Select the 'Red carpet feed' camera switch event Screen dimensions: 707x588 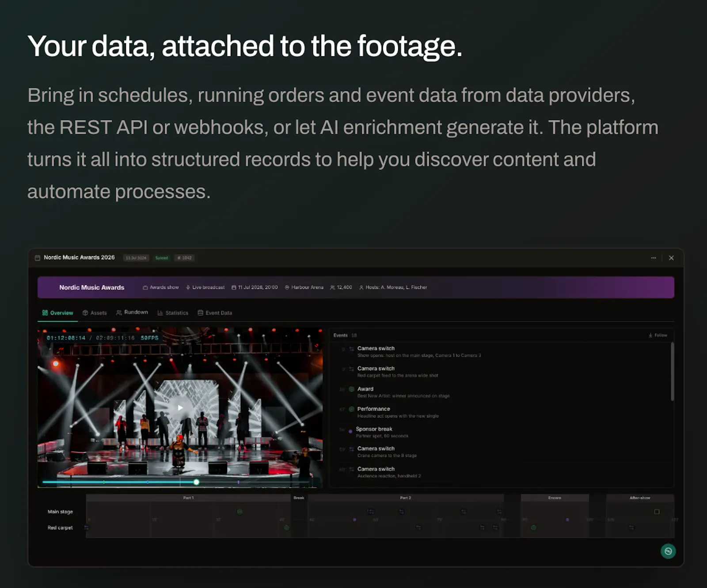[502, 372]
